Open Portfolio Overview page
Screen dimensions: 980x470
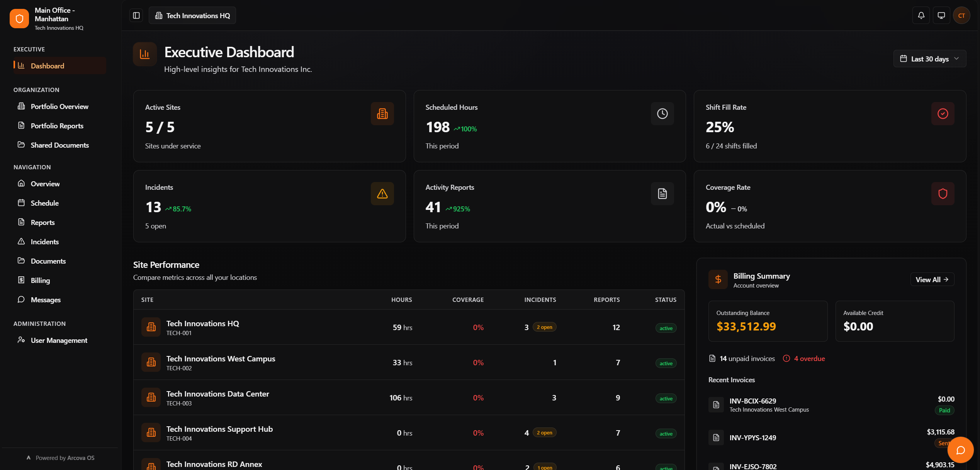coord(60,106)
